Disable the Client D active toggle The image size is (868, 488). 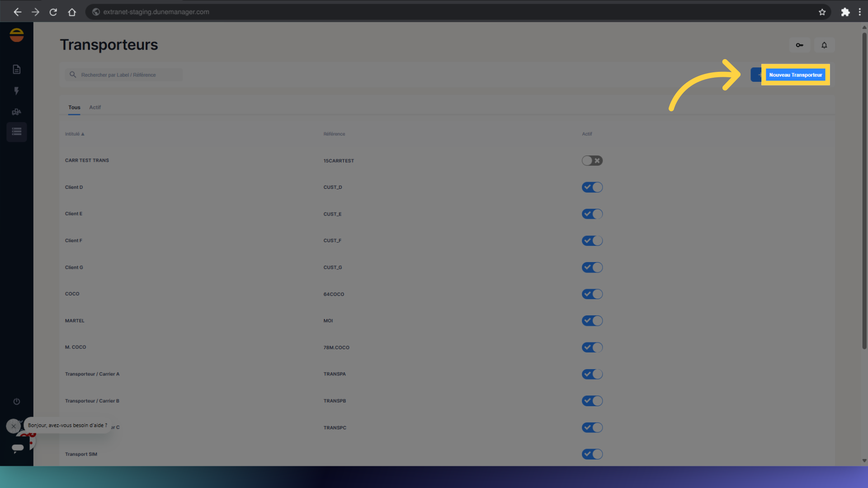pos(592,187)
